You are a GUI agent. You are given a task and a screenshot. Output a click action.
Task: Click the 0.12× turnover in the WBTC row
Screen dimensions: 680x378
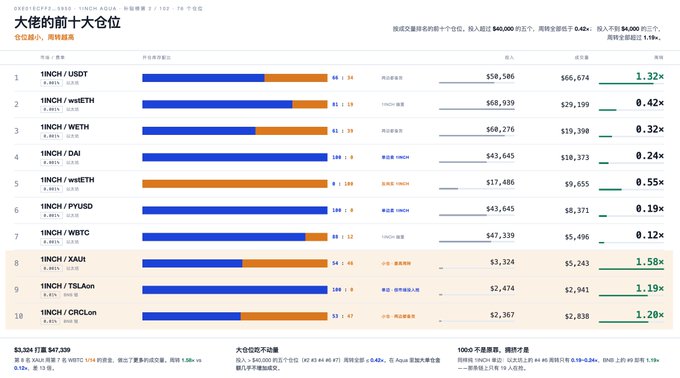tap(650, 235)
